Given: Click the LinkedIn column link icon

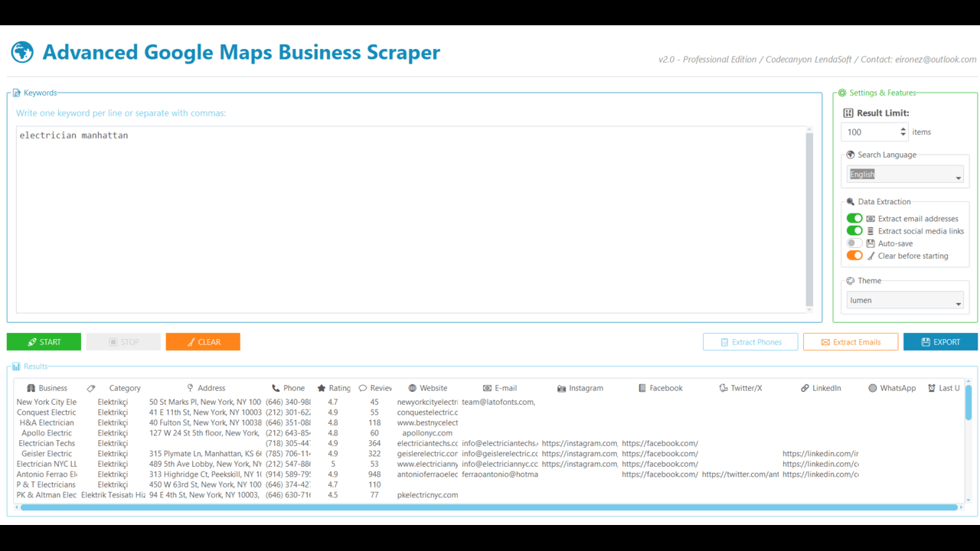Looking at the screenshot, I should point(805,388).
